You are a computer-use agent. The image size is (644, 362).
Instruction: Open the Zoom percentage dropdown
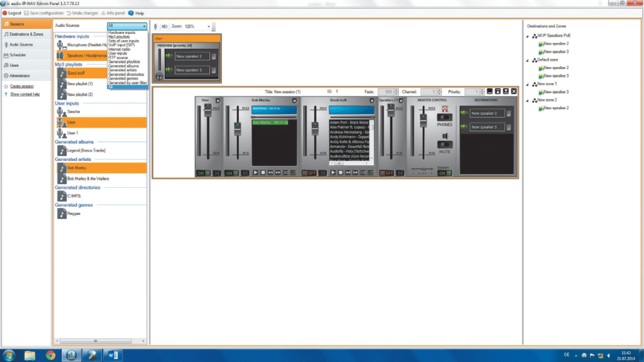[208, 26]
